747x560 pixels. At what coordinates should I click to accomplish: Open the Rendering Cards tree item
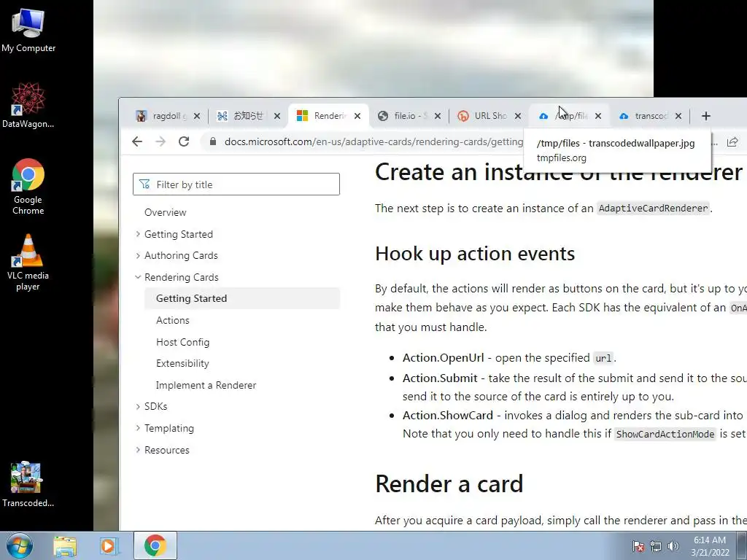coord(182,277)
